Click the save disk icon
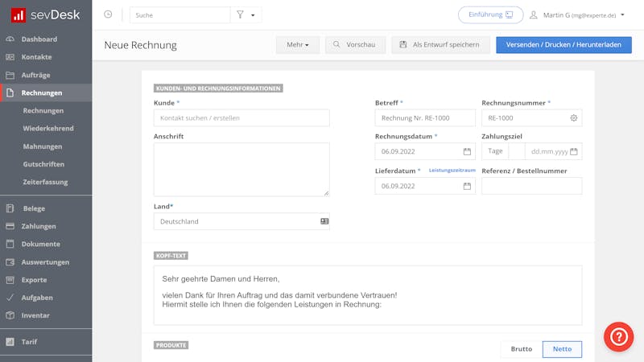 403,44
